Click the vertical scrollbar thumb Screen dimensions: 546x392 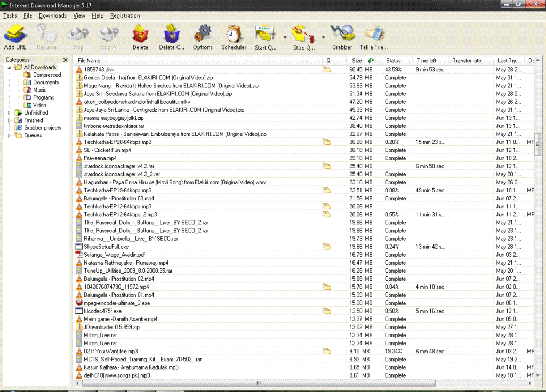click(537, 144)
